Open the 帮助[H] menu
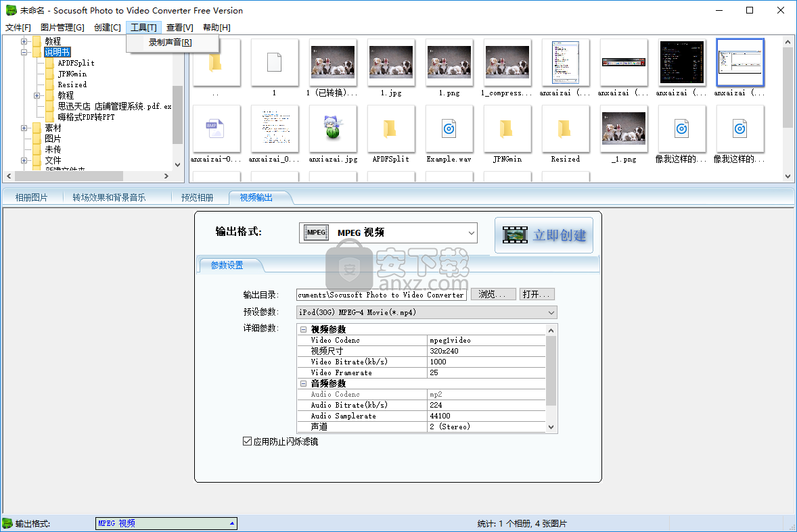Screen dimensions: 797x532 (x=217, y=28)
